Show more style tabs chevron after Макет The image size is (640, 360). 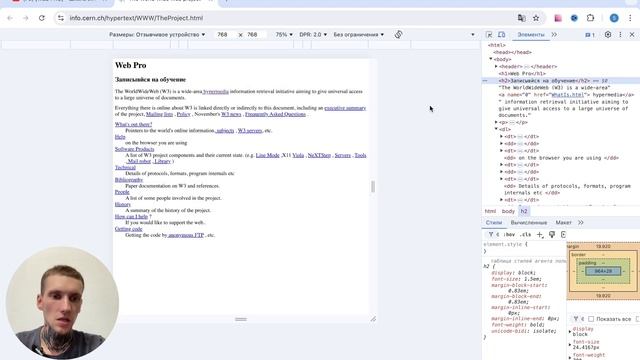coord(580,222)
